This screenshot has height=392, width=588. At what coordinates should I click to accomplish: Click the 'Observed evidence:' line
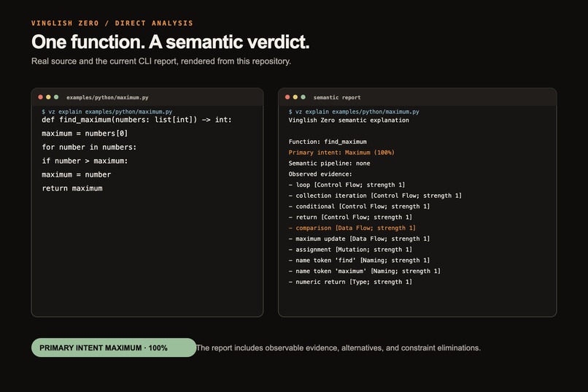click(320, 174)
